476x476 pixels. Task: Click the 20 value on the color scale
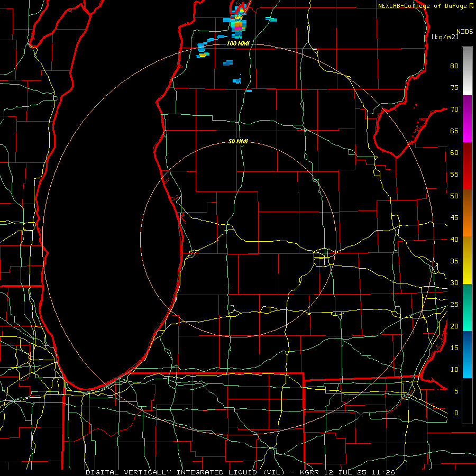[454, 326]
